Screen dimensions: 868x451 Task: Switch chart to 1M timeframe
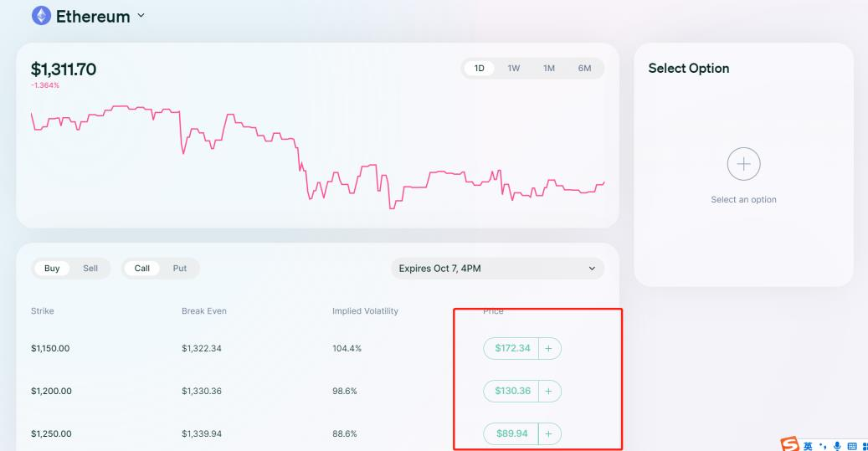[549, 69]
